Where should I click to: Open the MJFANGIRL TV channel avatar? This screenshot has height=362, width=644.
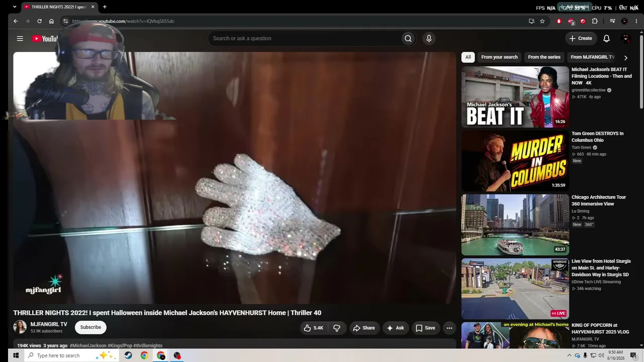click(20, 327)
